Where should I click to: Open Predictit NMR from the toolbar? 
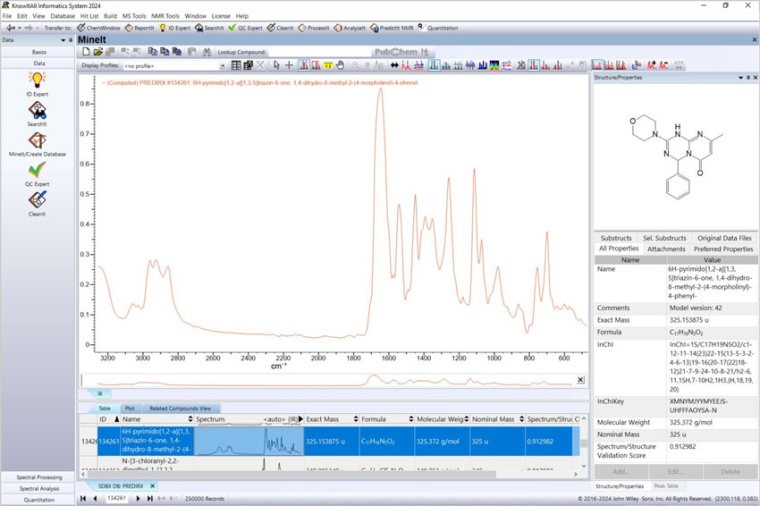392,28
